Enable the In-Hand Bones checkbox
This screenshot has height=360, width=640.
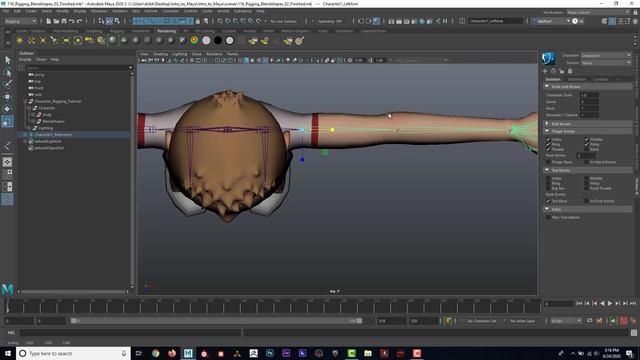click(587, 162)
